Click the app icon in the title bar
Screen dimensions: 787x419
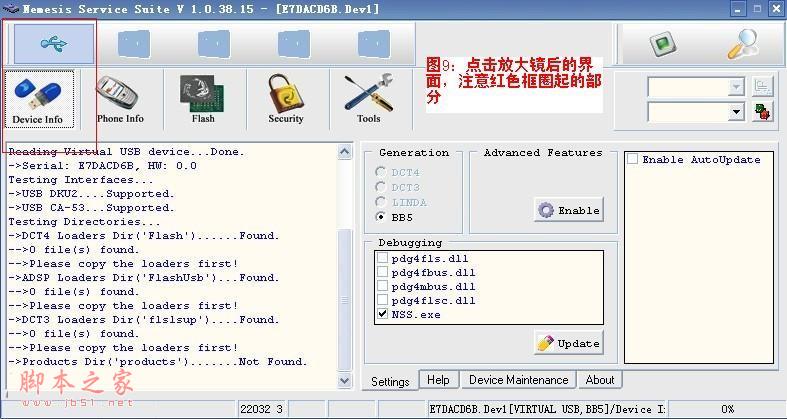tap(10, 9)
